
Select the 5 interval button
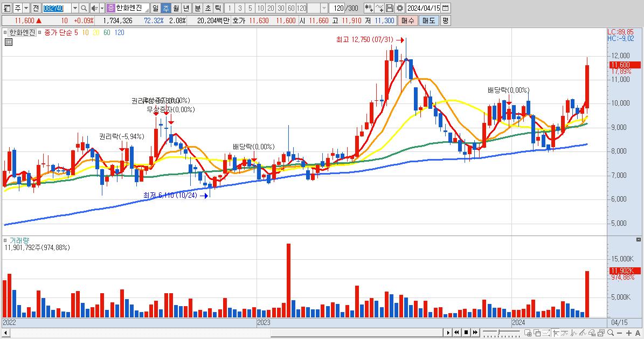click(x=250, y=8)
